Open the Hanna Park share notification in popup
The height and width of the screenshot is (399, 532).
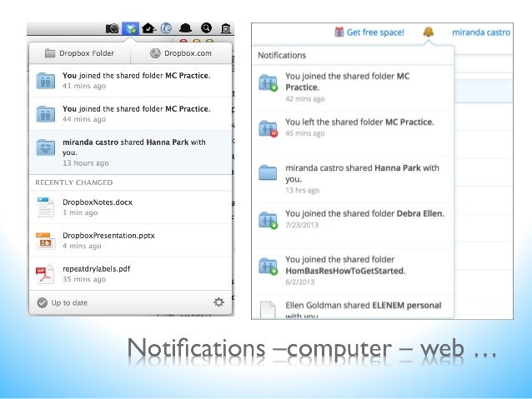(131, 152)
